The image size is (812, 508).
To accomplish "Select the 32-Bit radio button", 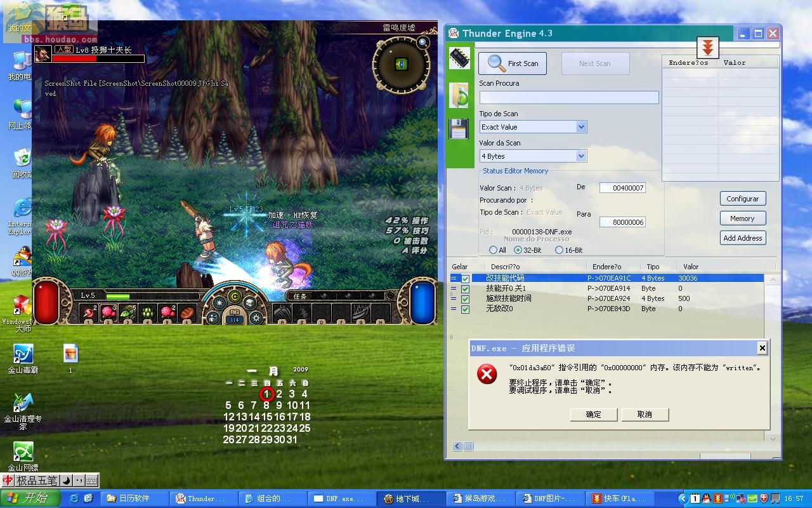I will coord(518,250).
